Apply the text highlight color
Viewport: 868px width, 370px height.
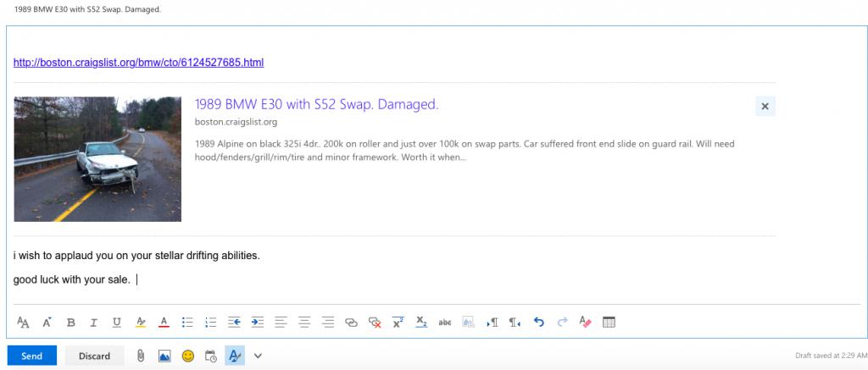(141, 323)
